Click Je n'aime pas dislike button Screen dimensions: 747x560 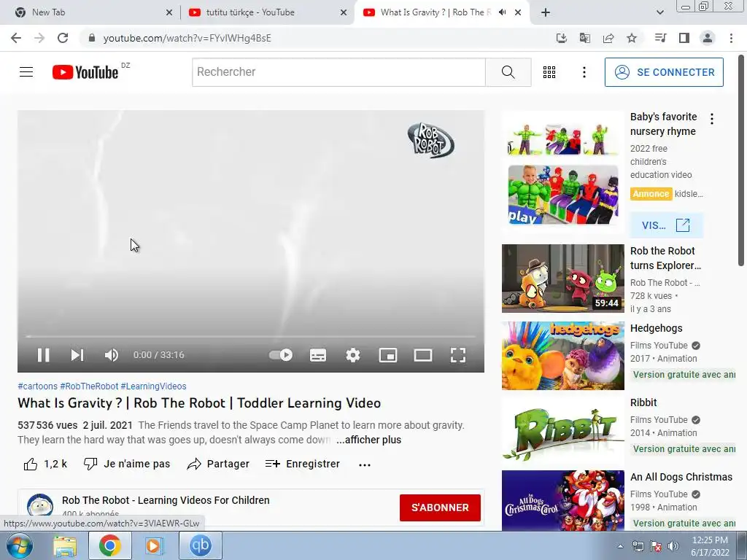(x=126, y=464)
